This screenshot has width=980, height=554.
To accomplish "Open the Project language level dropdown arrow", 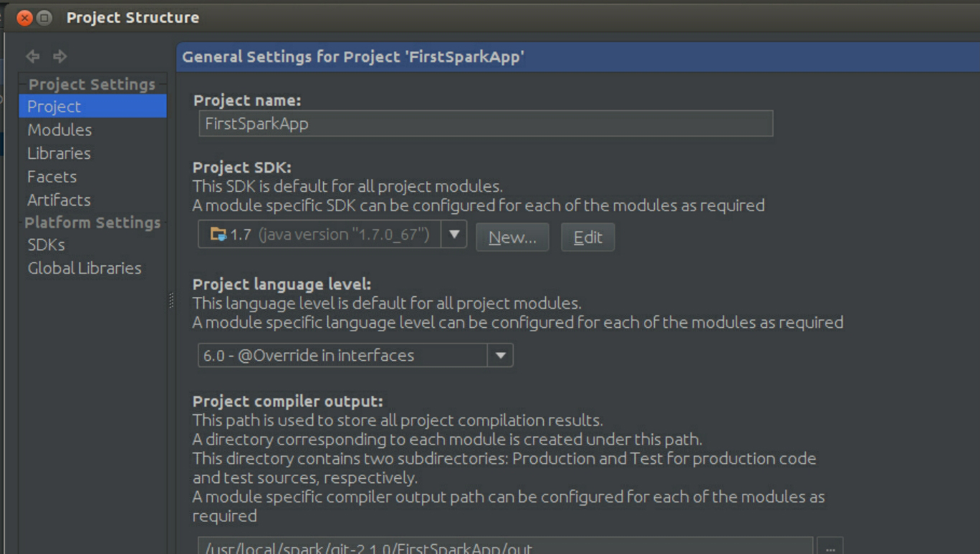I will coord(500,355).
